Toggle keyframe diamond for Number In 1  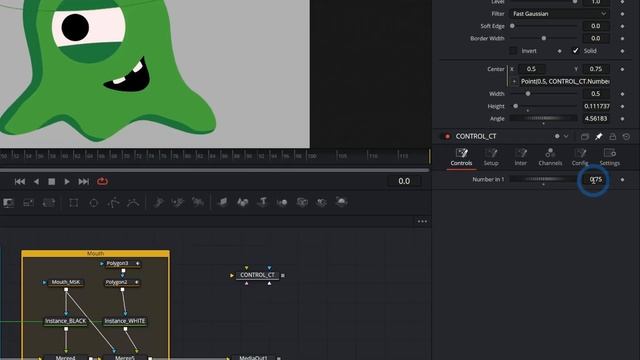622,180
